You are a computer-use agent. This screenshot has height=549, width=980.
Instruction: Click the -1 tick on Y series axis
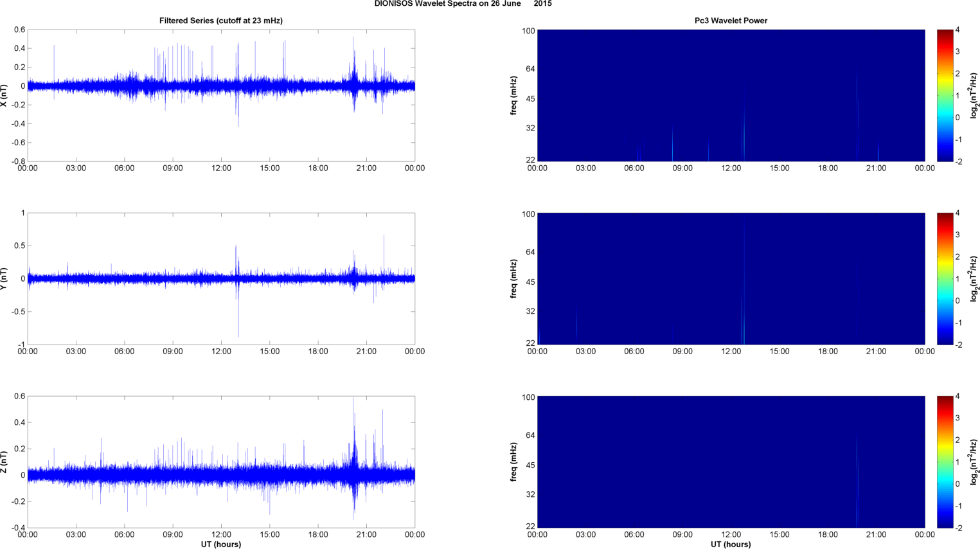21,345
